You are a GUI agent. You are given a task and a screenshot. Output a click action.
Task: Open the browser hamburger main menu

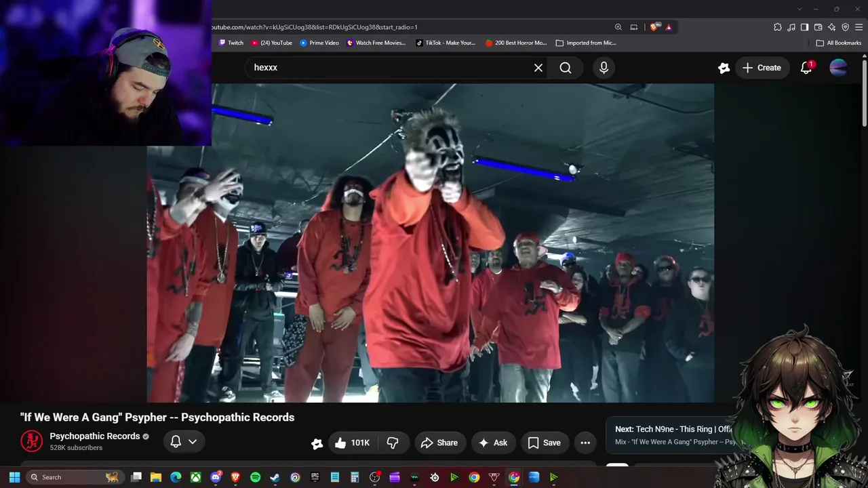click(x=859, y=27)
